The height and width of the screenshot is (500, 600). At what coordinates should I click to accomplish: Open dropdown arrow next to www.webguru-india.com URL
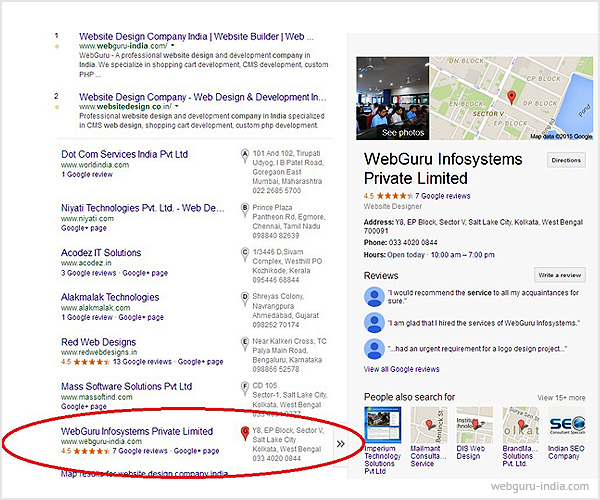173,46
